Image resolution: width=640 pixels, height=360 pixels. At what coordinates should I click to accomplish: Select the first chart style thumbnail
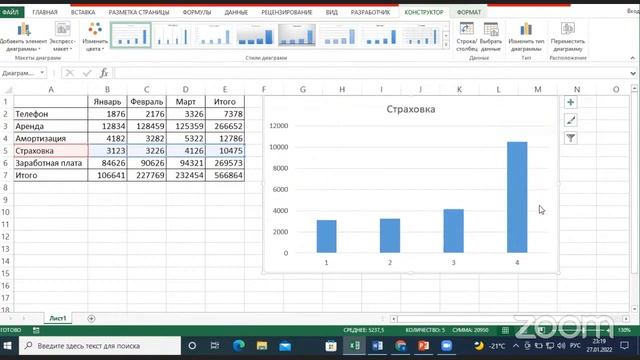tap(131, 36)
